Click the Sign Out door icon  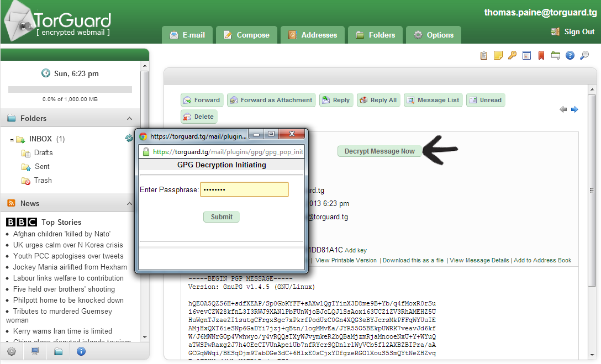tap(555, 32)
